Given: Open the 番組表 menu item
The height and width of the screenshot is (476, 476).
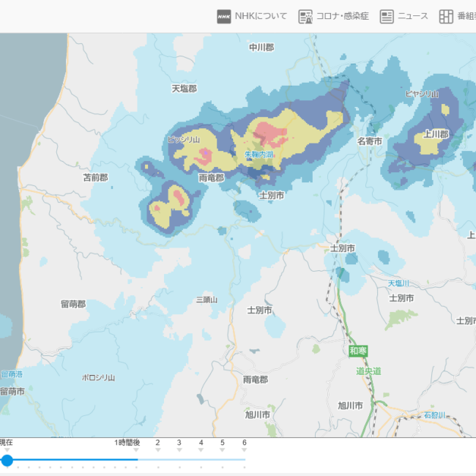Looking at the screenshot, I should [x=466, y=16].
